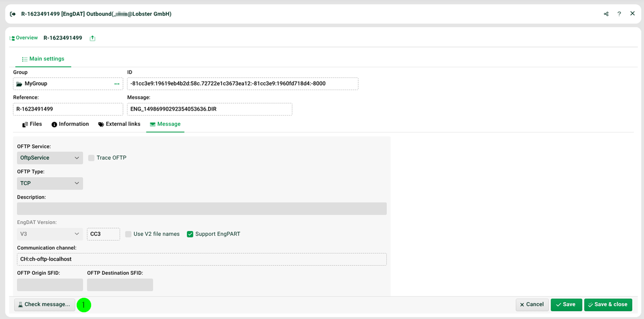Uncheck Support EngPART checkbox
The height and width of the screenshot is (319, 644).
pyautogui.click(x=190, y=234)
